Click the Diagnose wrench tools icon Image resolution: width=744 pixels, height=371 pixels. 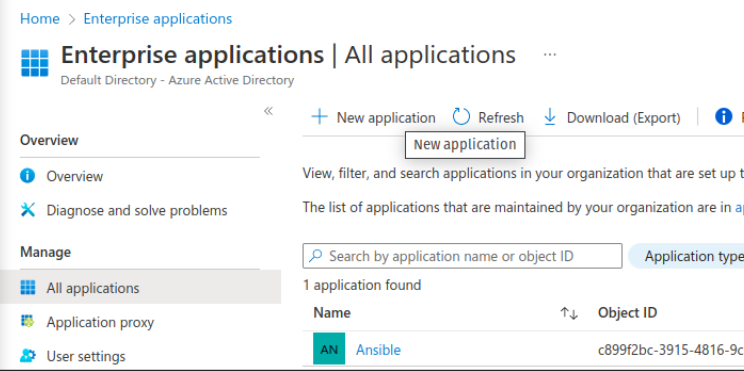point(28,210)
